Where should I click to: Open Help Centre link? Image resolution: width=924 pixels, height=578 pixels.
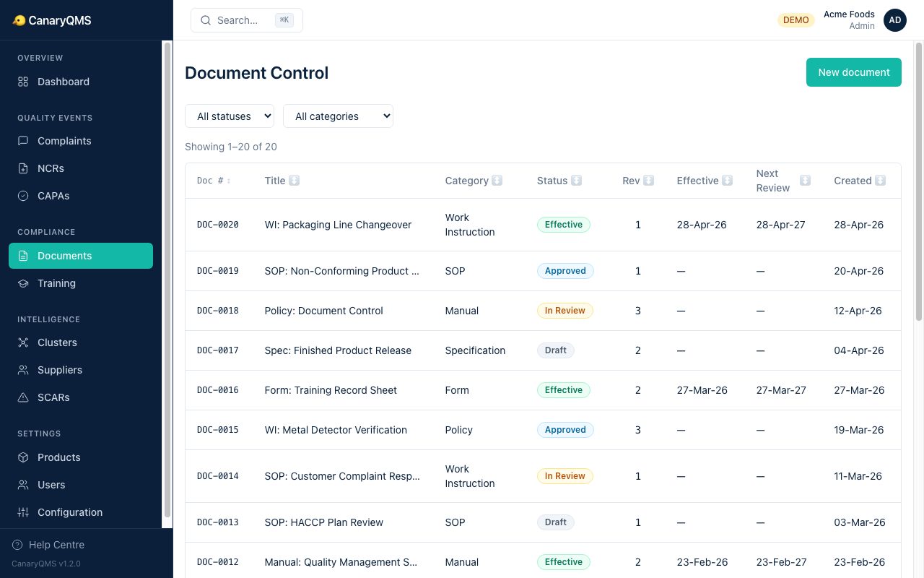pyautogui.click(x=48, y=545)
